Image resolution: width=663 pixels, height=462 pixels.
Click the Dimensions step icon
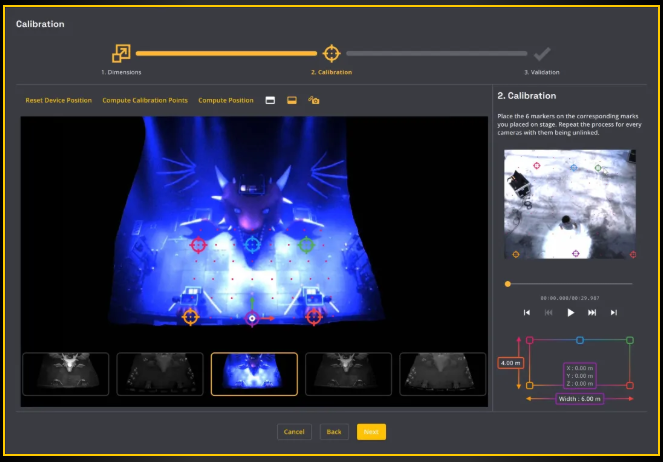click(x=121, y=53)
